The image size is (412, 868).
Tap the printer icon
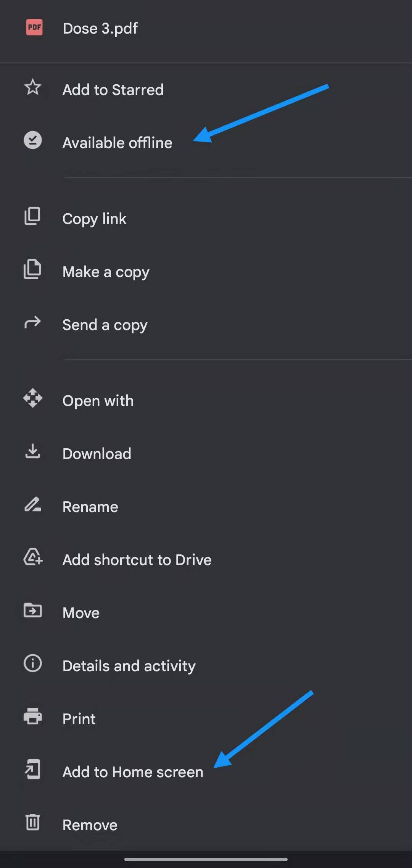[x=33, y=716]
